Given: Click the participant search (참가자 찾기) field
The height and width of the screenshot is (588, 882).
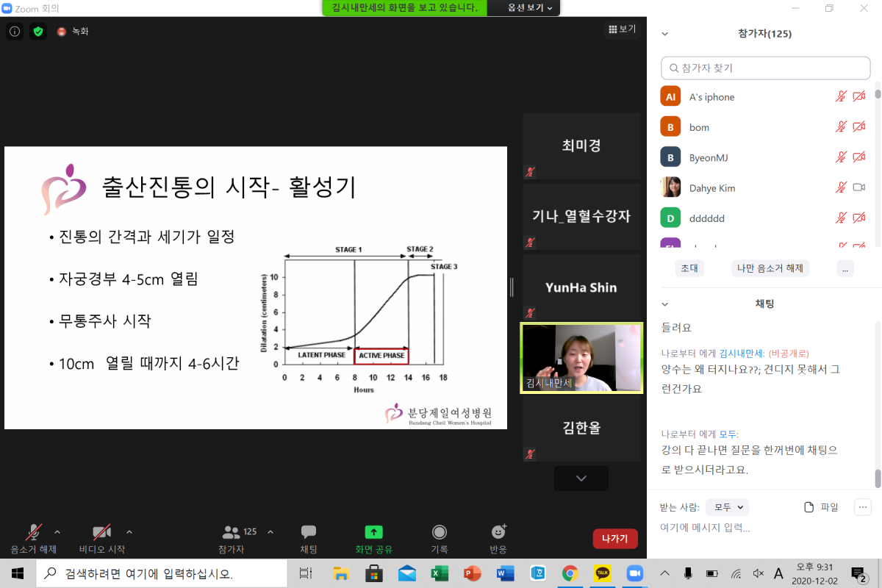Looking at the screenshot, I should point(765,68).
